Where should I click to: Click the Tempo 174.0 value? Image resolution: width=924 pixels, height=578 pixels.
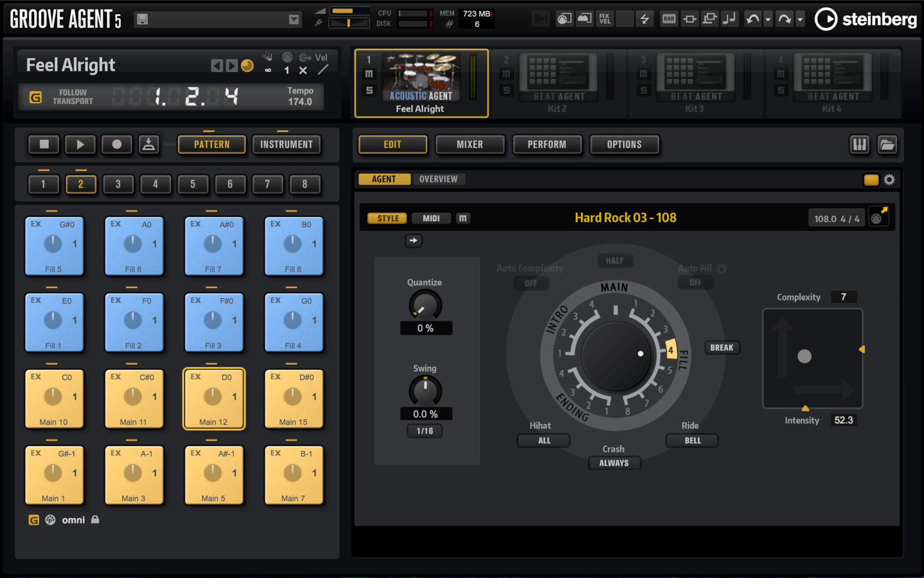click(x=300, y=102)
